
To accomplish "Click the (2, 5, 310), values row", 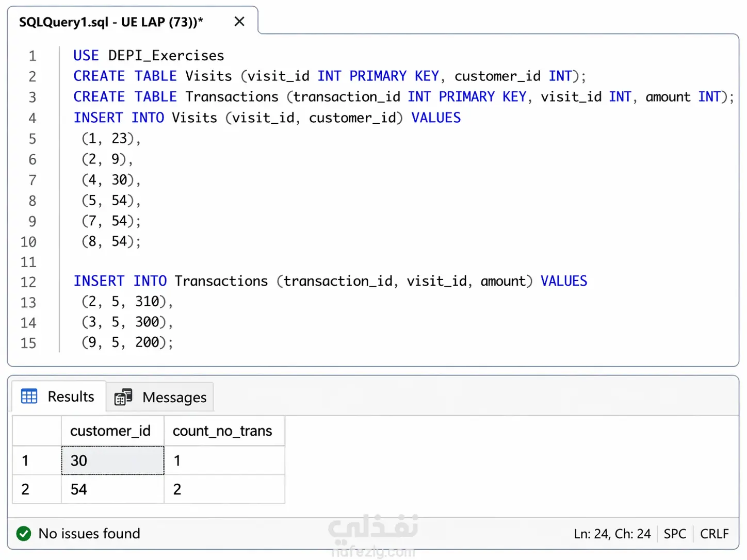I will 127,302.
